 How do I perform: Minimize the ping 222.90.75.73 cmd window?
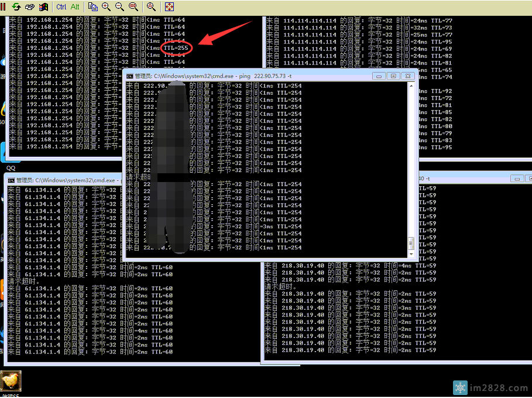coord(379,76)
